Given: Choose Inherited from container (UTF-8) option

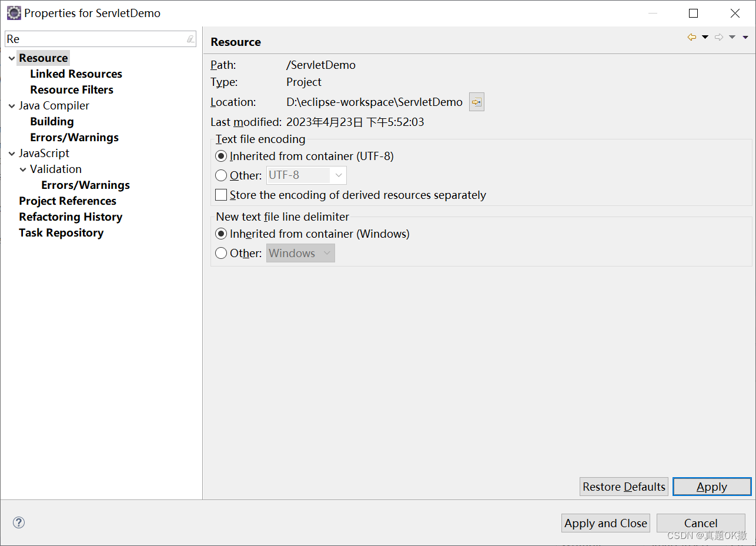Looking at the screenshot, I should (x=221, y=156).
